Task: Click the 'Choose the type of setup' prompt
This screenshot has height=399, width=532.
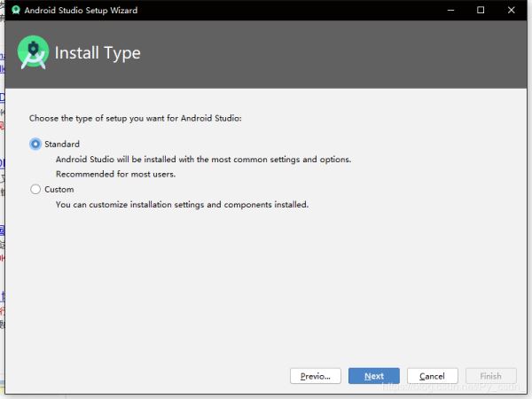Action: pyautogui.click(x=135, y=117)
